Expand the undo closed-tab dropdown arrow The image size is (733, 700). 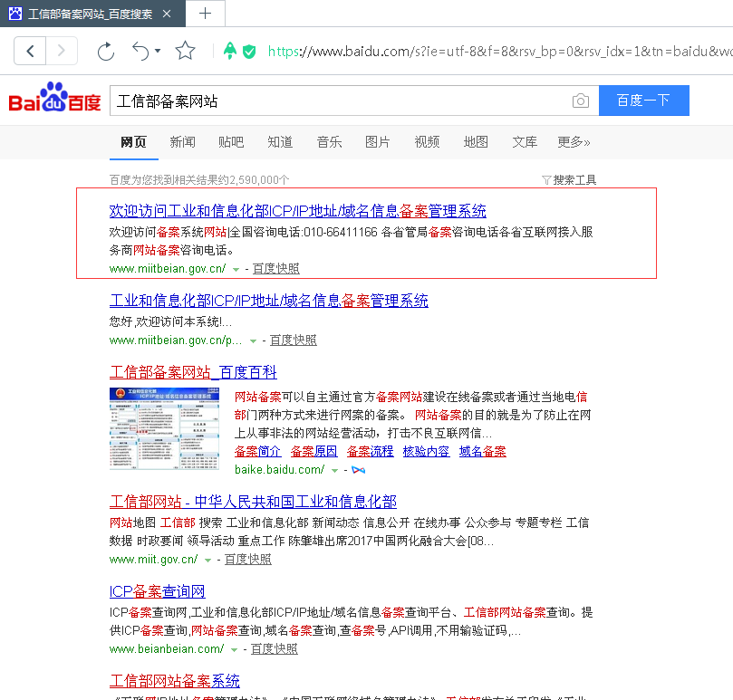158,51
